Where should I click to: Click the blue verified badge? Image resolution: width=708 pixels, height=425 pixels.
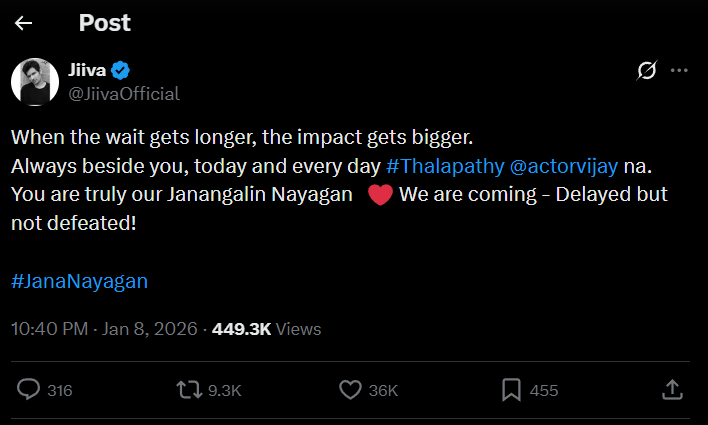click(122, 70)
